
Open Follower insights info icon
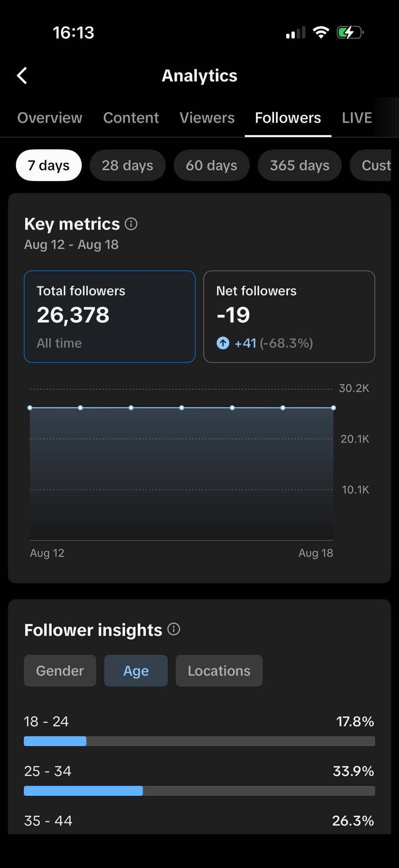point(174,629)
